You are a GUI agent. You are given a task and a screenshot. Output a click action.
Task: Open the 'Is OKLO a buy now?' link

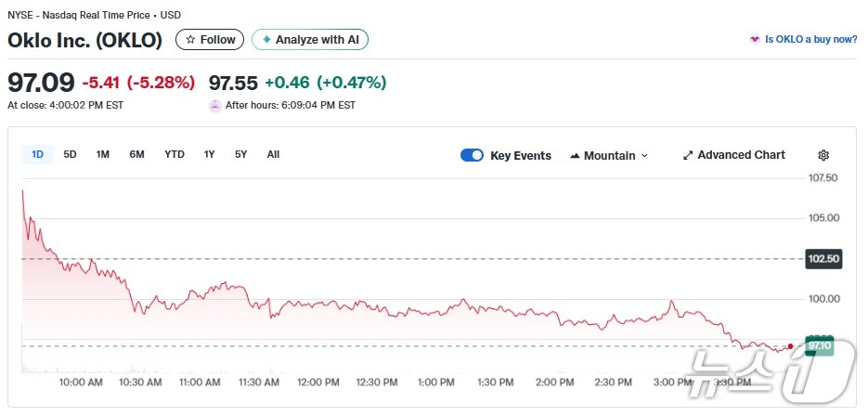pyautogui.click(x=810, y=40)
